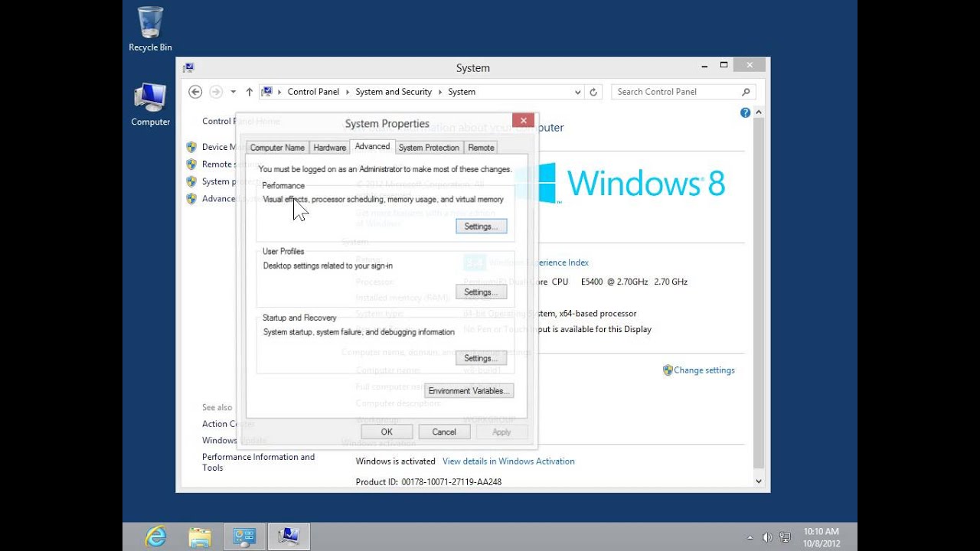This screenshot has width=980, height=551.
Task: Click the Environment Variables button
Action: tap(469, 391)
